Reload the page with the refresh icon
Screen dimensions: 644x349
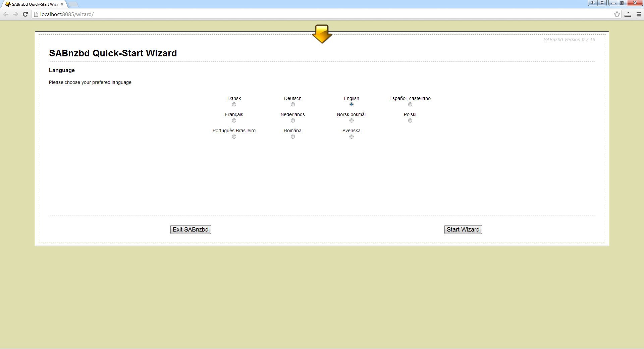(25, 14)
